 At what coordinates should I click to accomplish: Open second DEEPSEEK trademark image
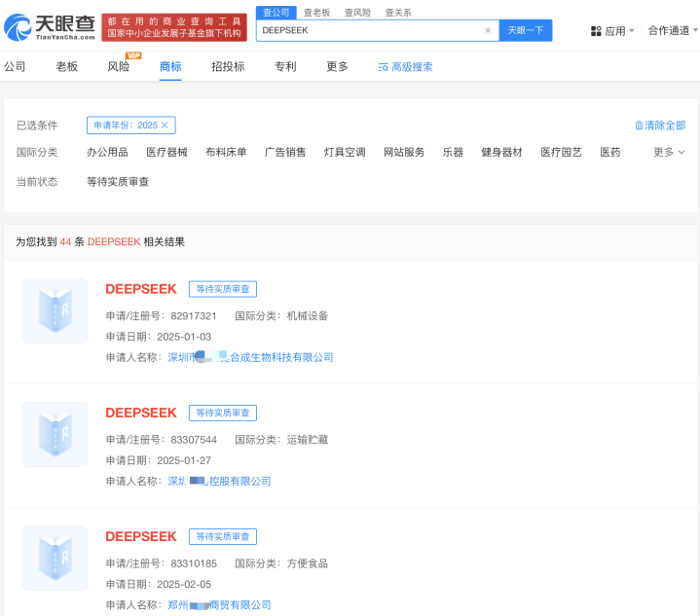(x=55, y=434)
